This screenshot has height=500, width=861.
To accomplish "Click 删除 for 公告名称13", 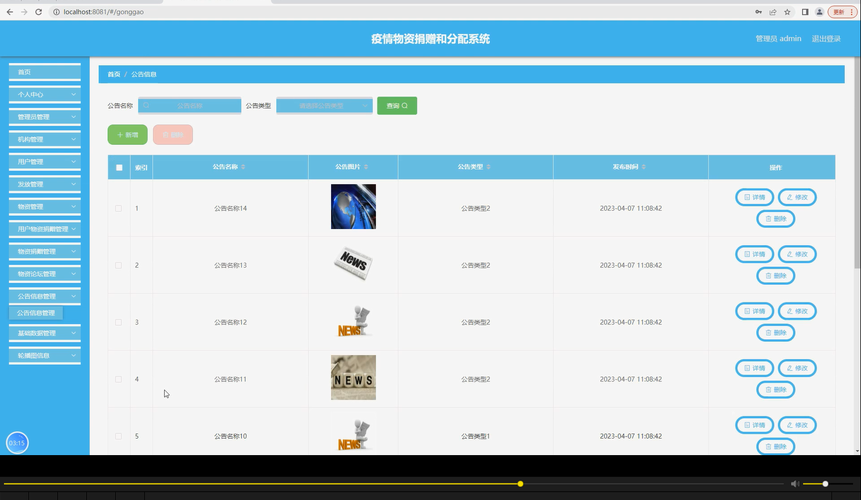I will pyautogui.click(x=776, y=276).
